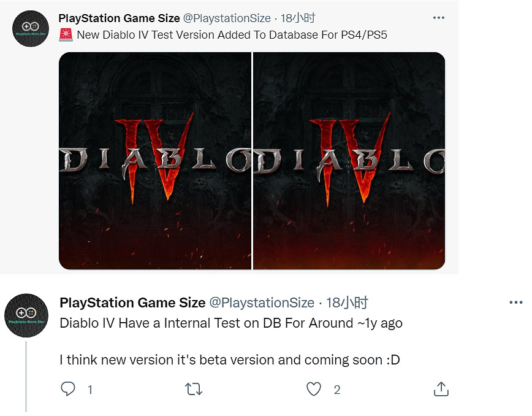Viewport: 532px width, 416px height.
Task: Click @PlaystationSize handle in second tweet
Action: coord(262,302)
